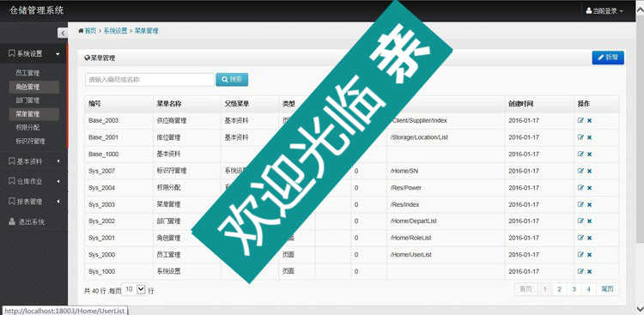Edit the Sys_2003 row with pencil icon
The width and height of the screenshot is (644, 315).
pos(580,204)
